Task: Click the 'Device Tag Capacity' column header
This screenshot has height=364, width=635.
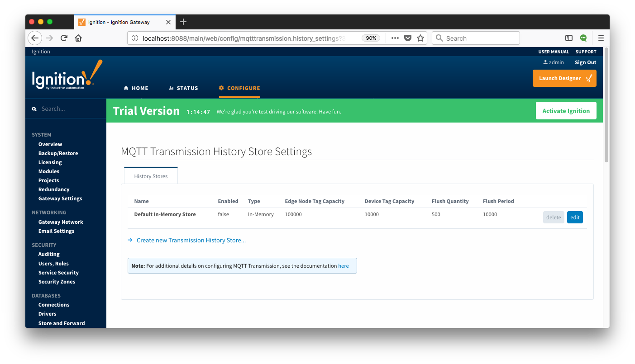Action: point(389,201)
